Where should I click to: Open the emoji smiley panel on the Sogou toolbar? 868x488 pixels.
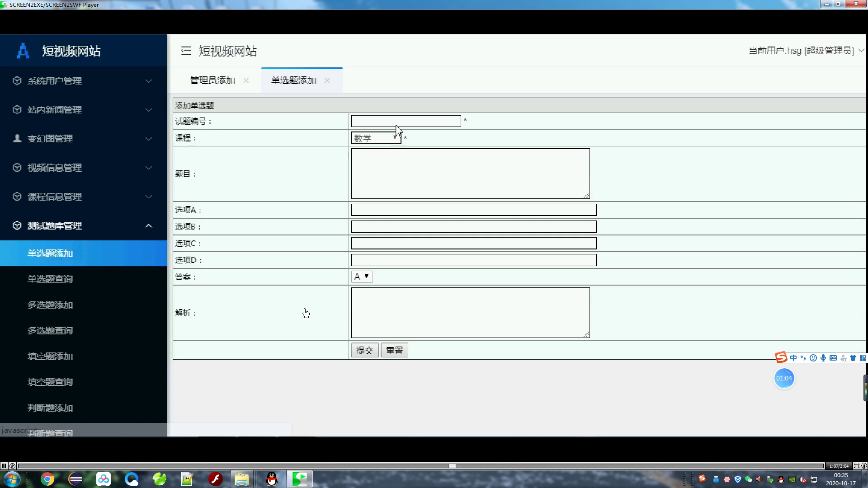[x=813, y=358]
